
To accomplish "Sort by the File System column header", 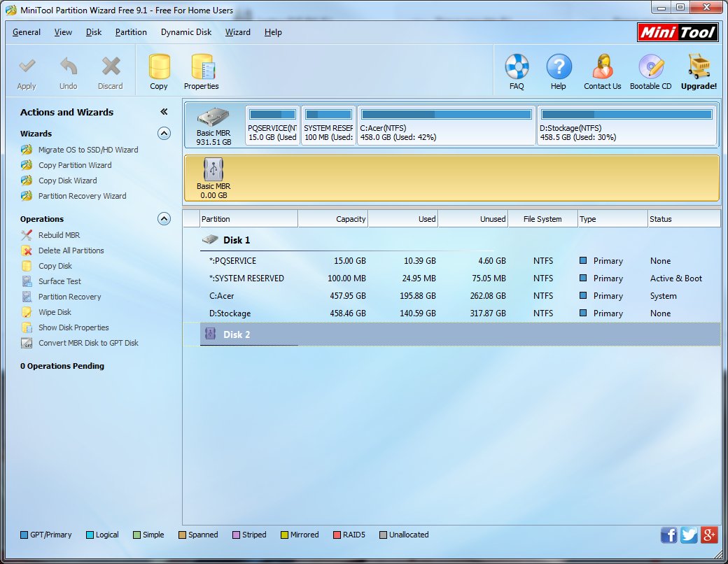I will click(542, 218).
